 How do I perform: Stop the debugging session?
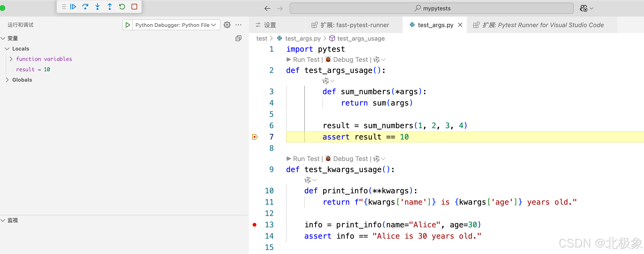[x=134, y=7]
